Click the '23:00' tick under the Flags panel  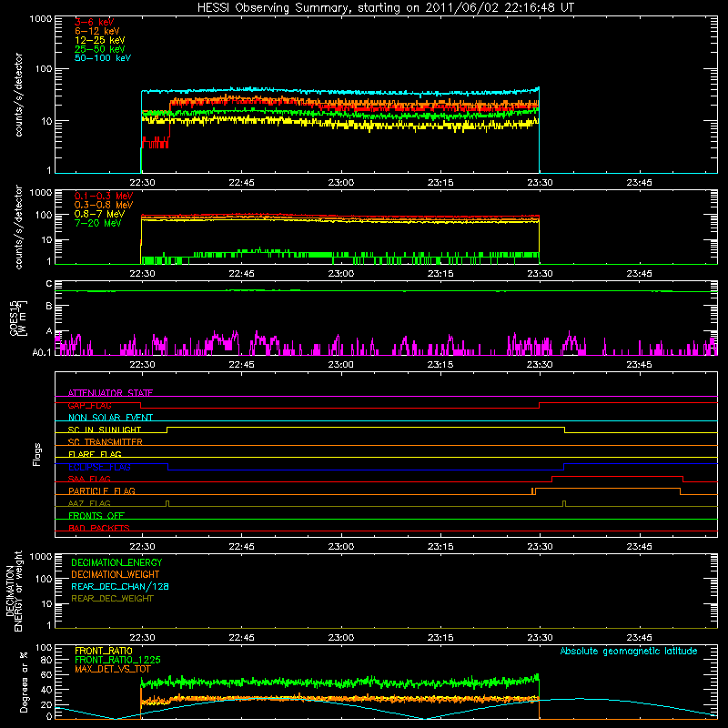(x=341, y=547)
